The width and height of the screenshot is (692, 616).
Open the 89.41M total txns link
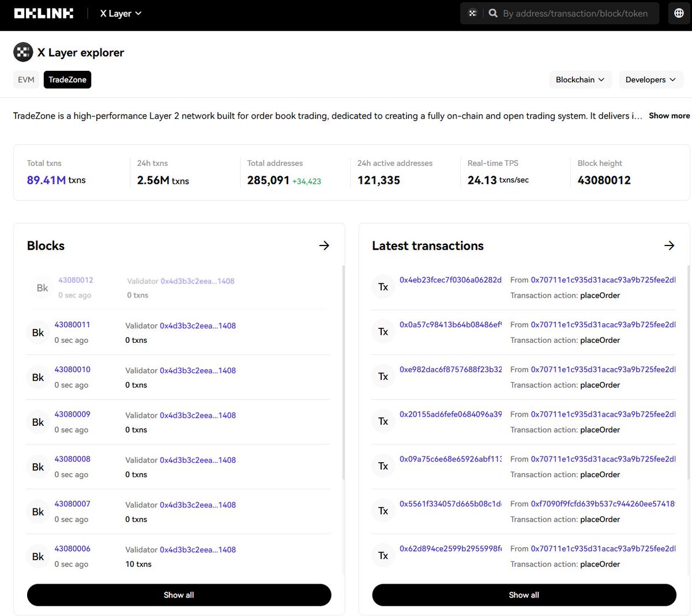46,180
